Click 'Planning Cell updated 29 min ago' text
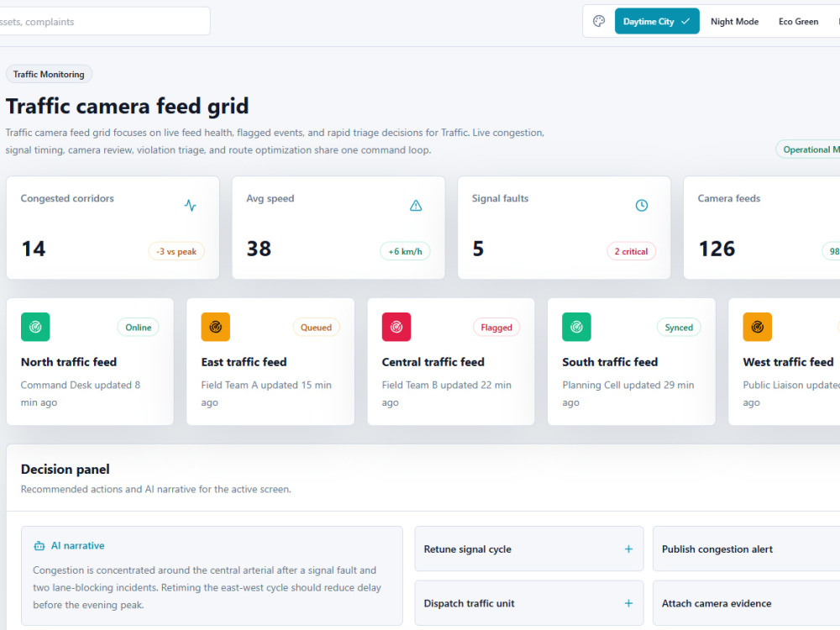The height and width of the screenshot is (630, 840). click(627, 394)
